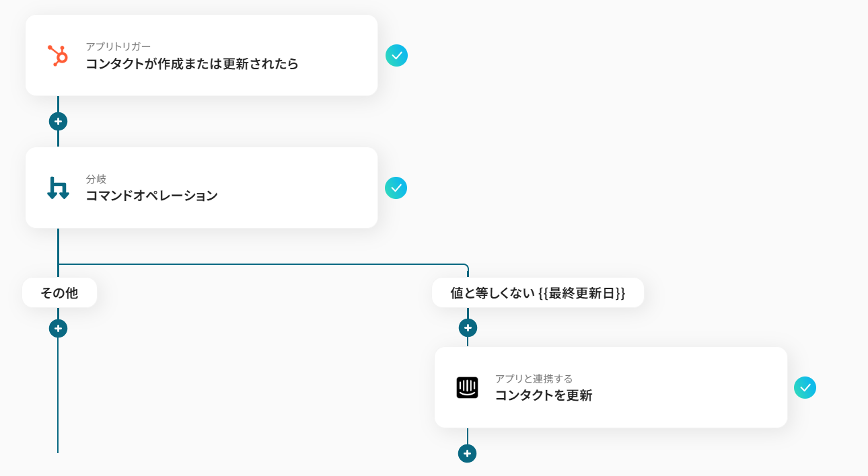
Task: Select the 値と等しくない {{最終更新日}} branch condition
Action: (538, 292)
